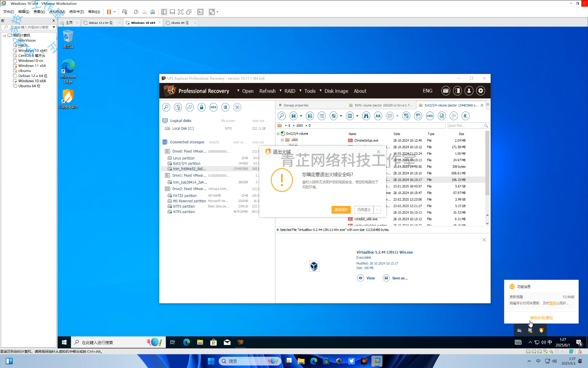
Task: Open Microsoft Store in guest taskbar
Action: (x=214, y=342)
